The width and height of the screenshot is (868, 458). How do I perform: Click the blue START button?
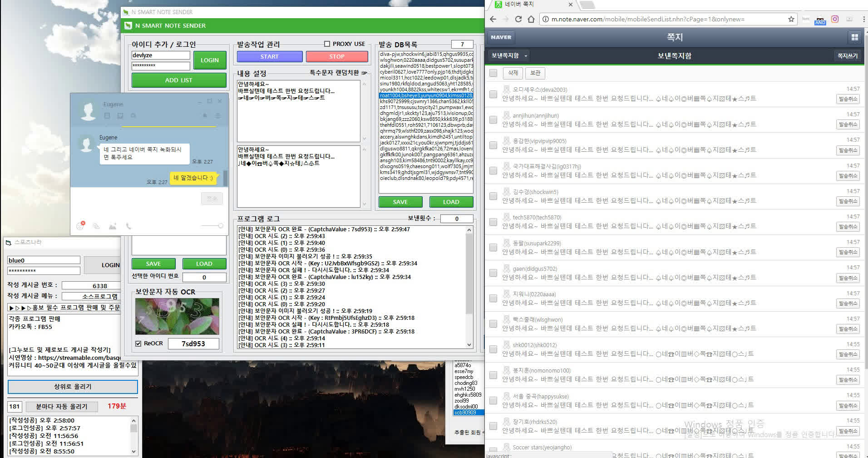[270, 56]
